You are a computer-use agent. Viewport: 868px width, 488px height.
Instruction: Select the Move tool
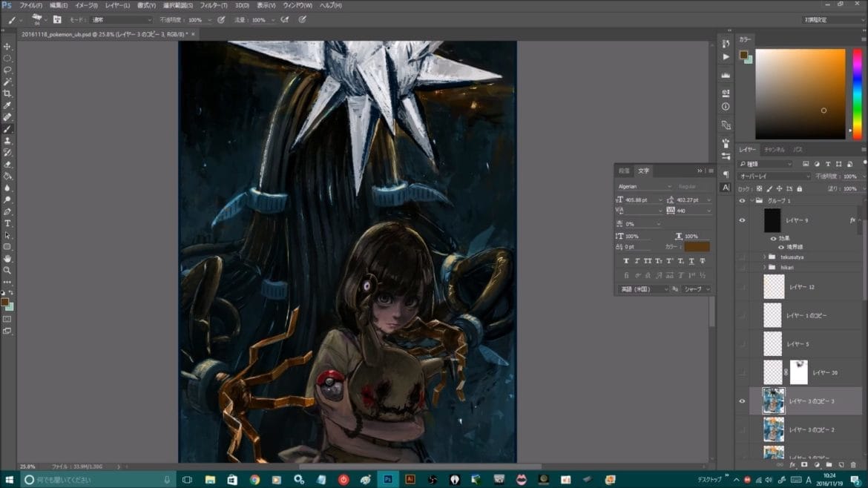click(7, 47)
